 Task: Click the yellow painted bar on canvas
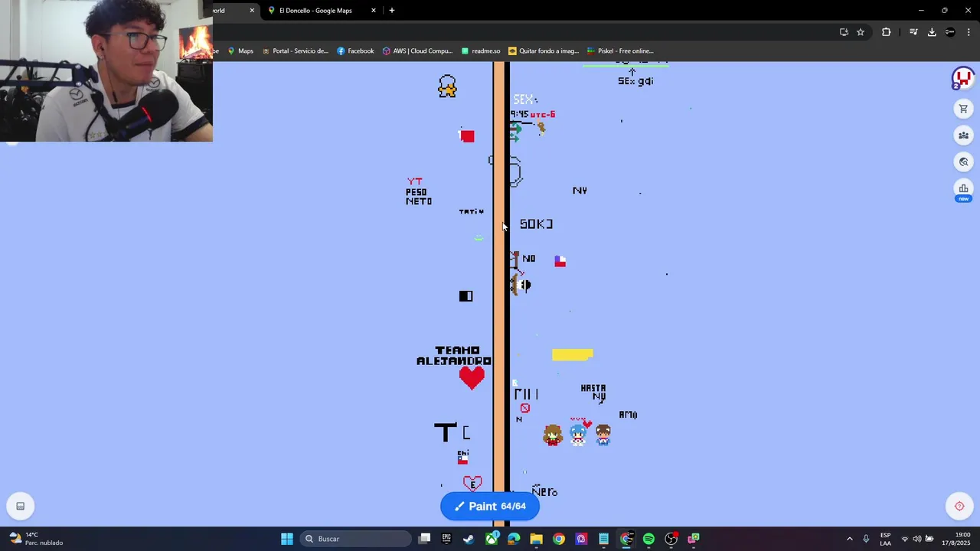pos(572,354)
